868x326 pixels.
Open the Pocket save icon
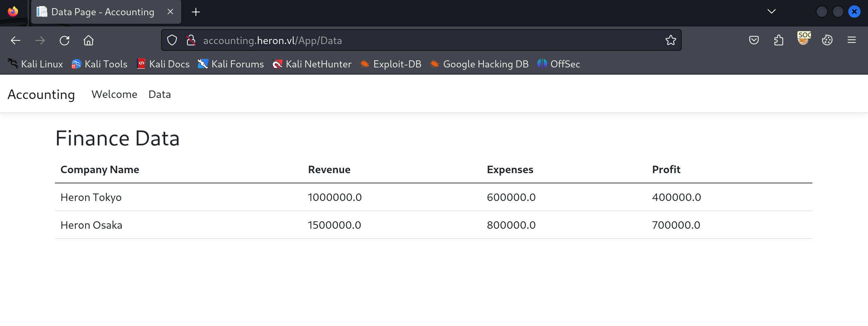pos(754,40)
